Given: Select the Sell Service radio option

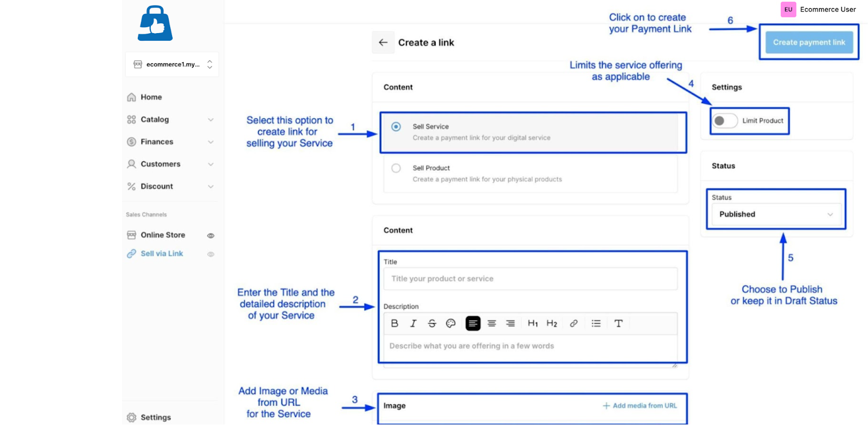Looking at the screenshot, I should click(396, 126).
